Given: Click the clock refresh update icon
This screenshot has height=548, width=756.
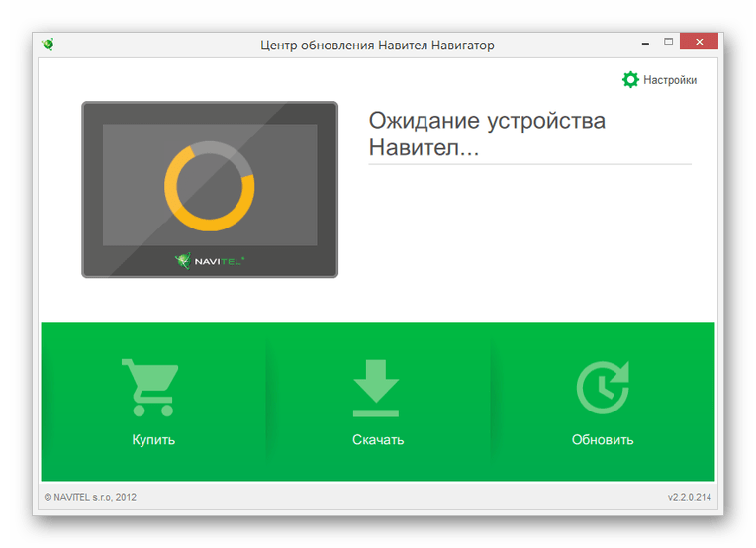Looking at the screenshot, I should coord(604,388).
